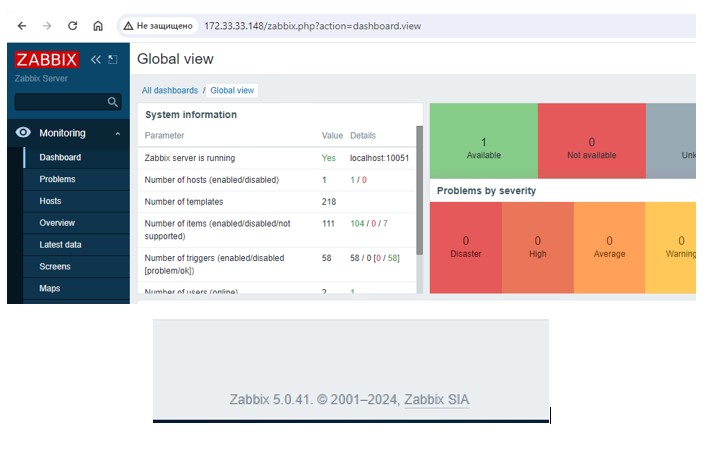Image resolution: width=720 pixels, height=453 pixels.
Task: Click the Monitoring eye icon
Action: (24, 133)
